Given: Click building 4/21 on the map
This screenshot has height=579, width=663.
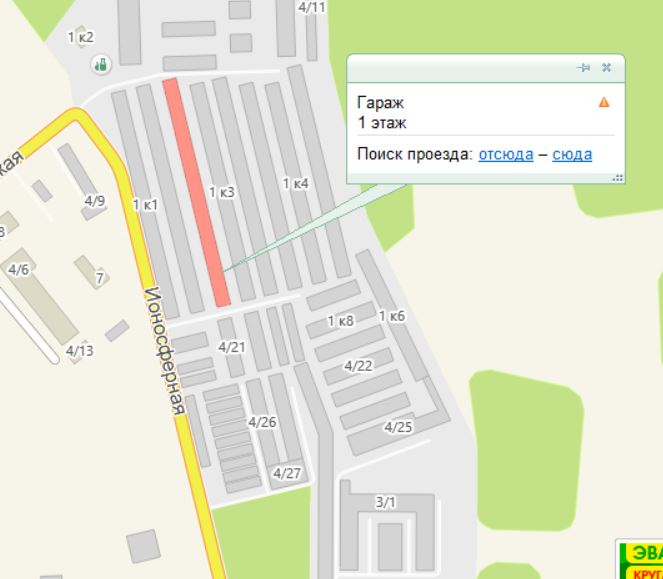Looking at the screenshot, I should [232, 347].
